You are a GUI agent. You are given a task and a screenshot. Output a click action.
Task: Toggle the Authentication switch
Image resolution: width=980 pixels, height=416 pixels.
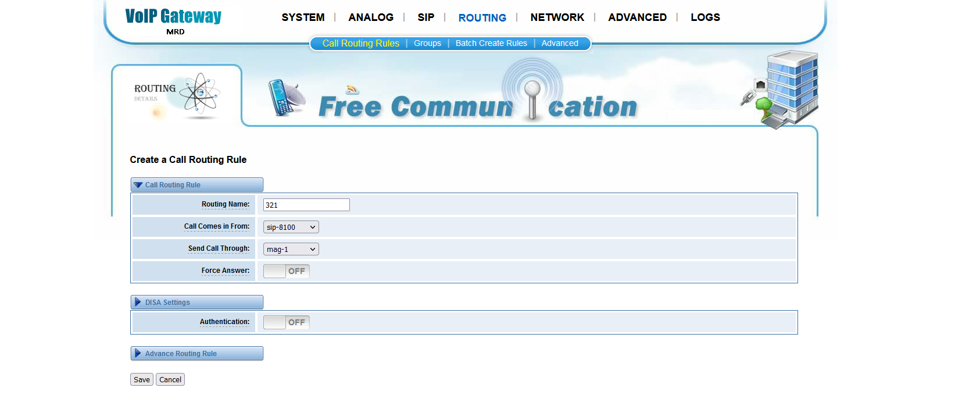286,322
